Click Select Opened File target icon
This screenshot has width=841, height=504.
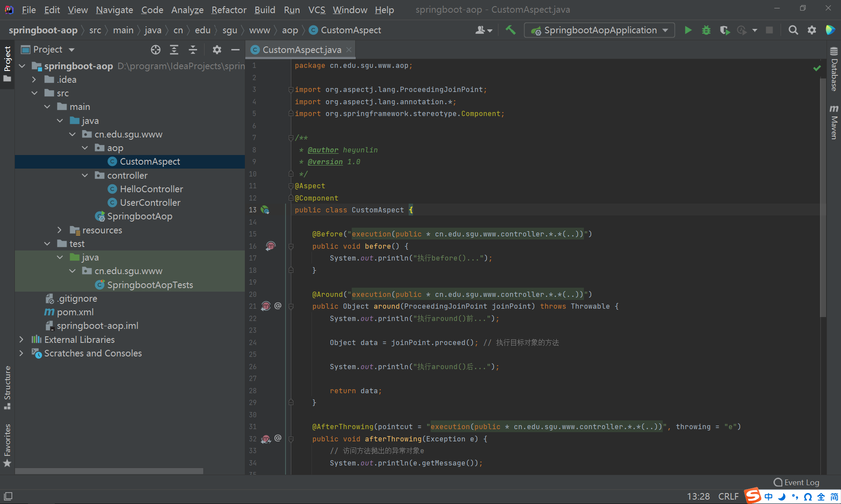coord(155,50)
